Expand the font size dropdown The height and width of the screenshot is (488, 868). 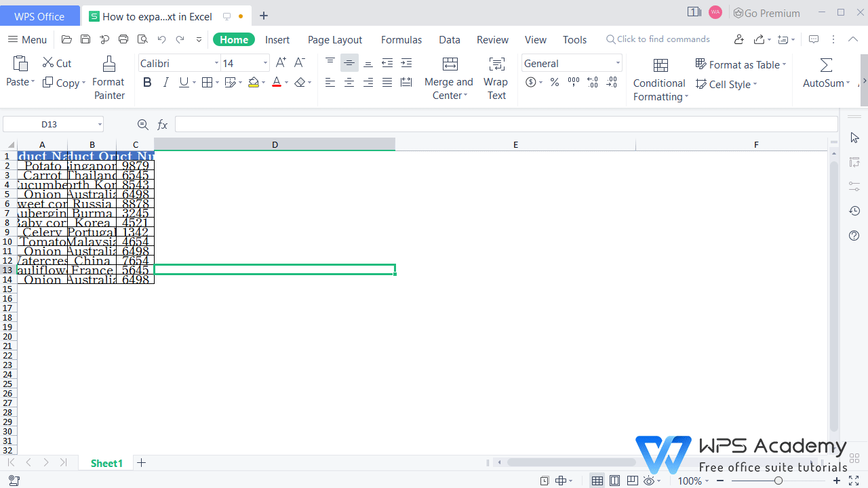264,63
